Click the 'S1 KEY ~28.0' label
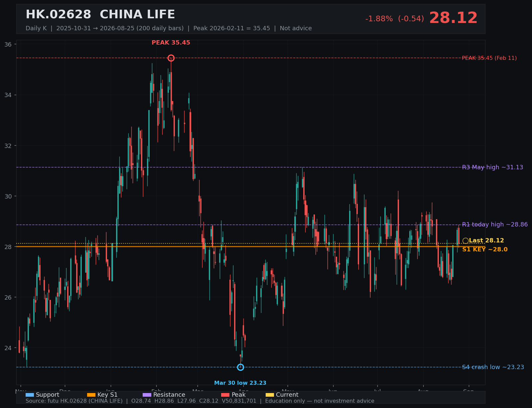The width and height of the screenshot is (532, 408). point(485,249)
